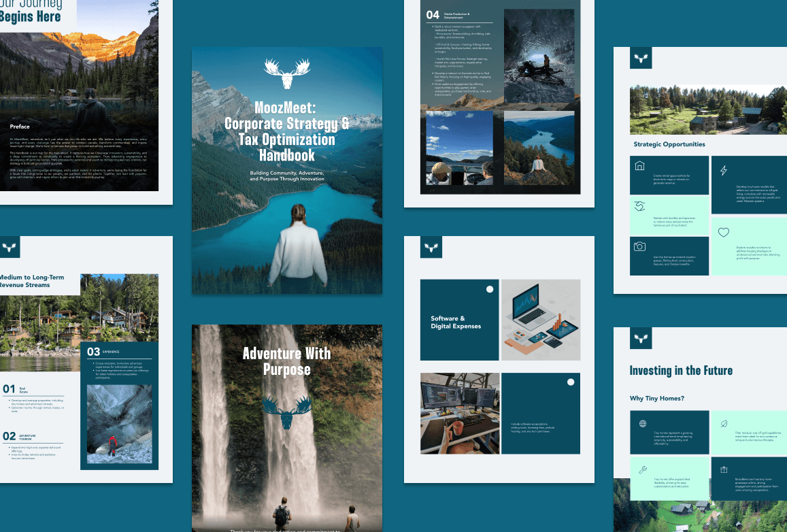Click the white moose logo on the handbook cover

[287, 73]
